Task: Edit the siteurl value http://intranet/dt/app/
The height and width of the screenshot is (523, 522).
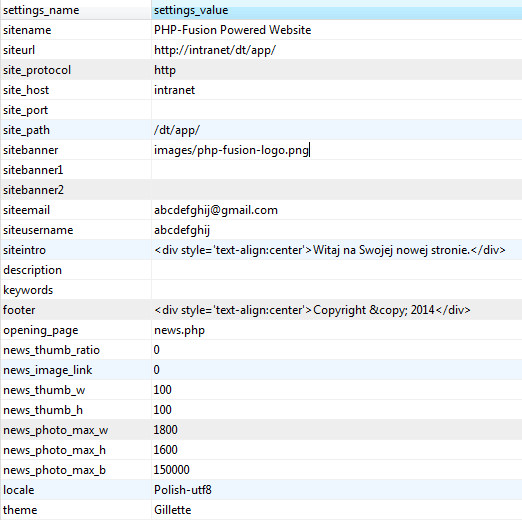Action: (x=215, y=50)
